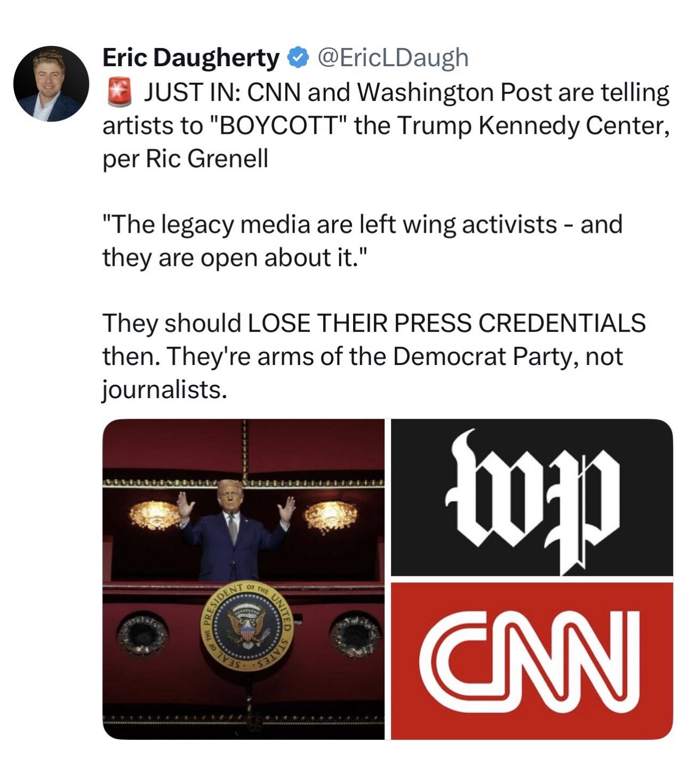Click the "JUST IN" text

coord(193,93)
